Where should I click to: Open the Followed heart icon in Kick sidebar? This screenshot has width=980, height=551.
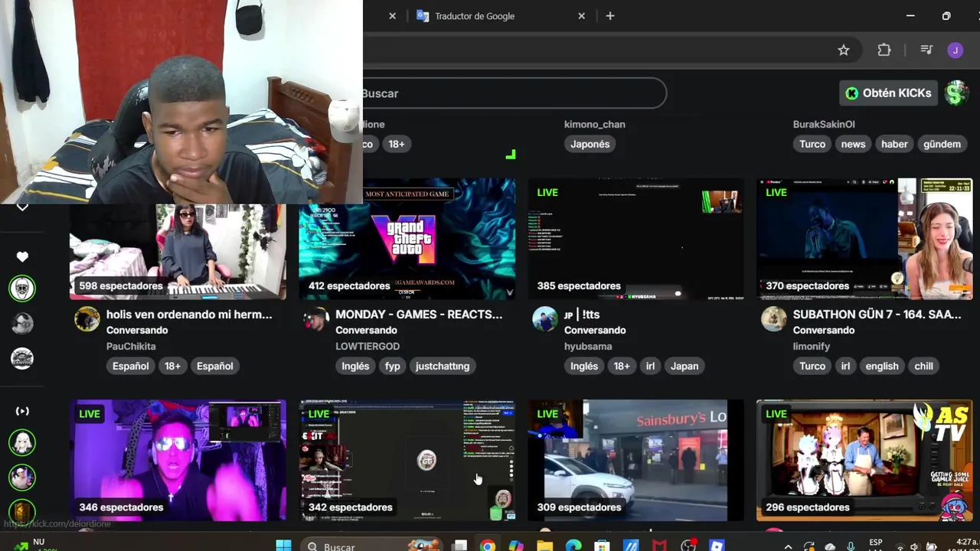click(x=22, y=257)
